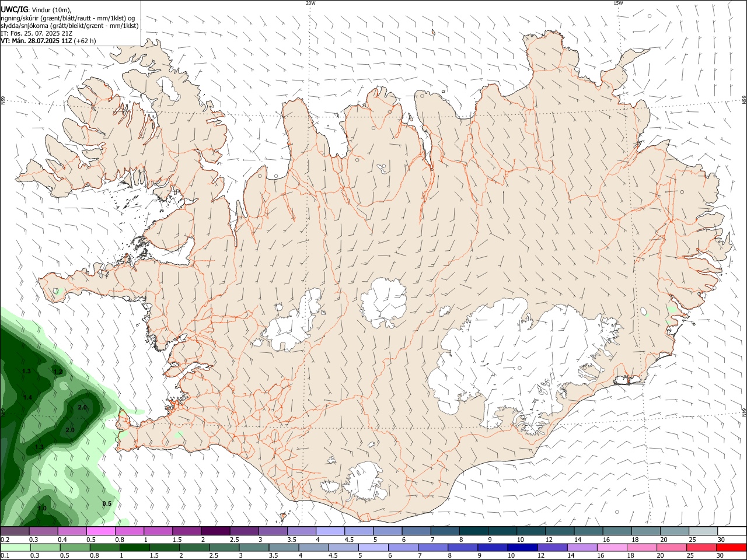This screenshot has width=747, height=560.
Task: Click the violet bottom-row swatch labeled 12
Action: pyautogui.click(x=551, y=548)
